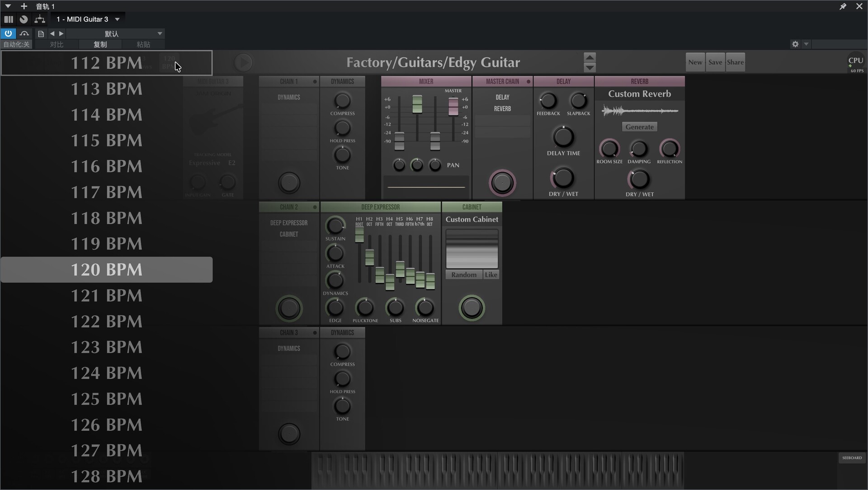868x490 pixels.
Task: Open the preset file document icon
Action: click(41, 33)
